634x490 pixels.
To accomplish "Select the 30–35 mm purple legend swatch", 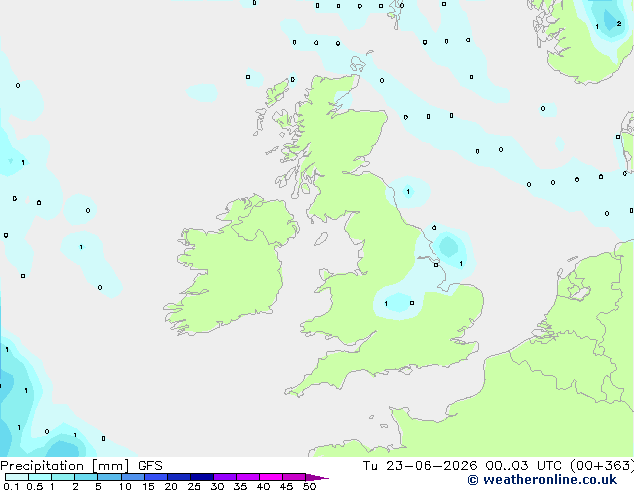I will pos(225,477).
